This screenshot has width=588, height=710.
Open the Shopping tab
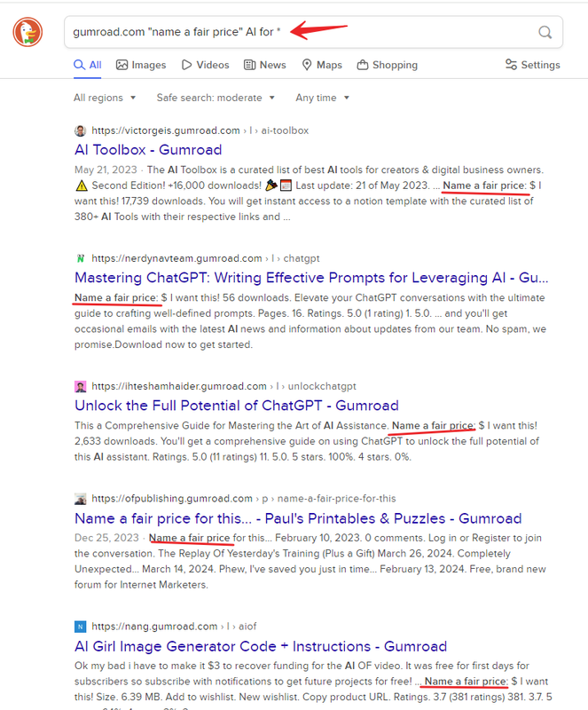387,65
